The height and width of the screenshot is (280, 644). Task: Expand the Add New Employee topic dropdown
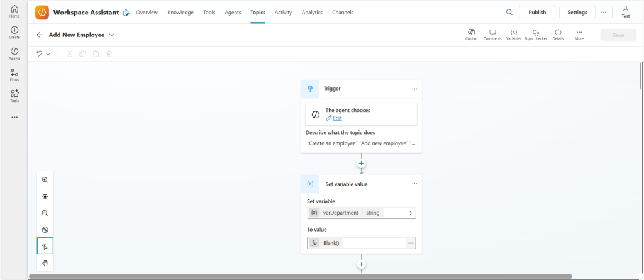pyautogui.click(x=112, y=35)
